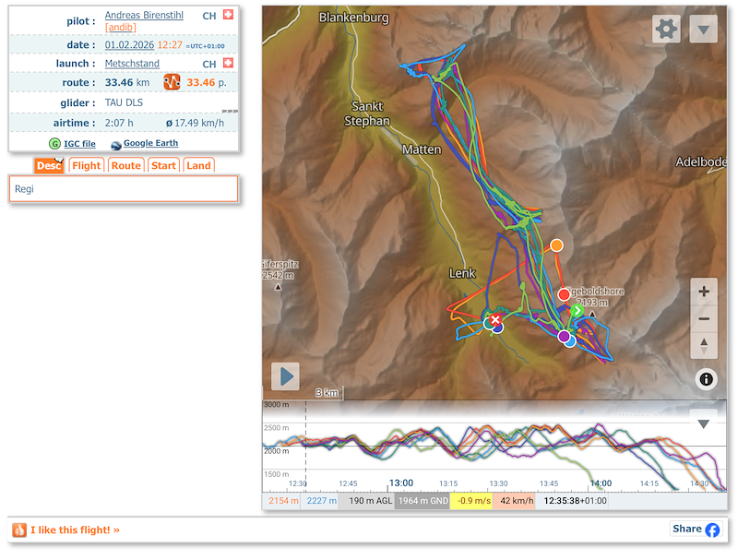Screen dimensions: 738x560
Task: Click the red X landing marker
Action: (495, 319)
